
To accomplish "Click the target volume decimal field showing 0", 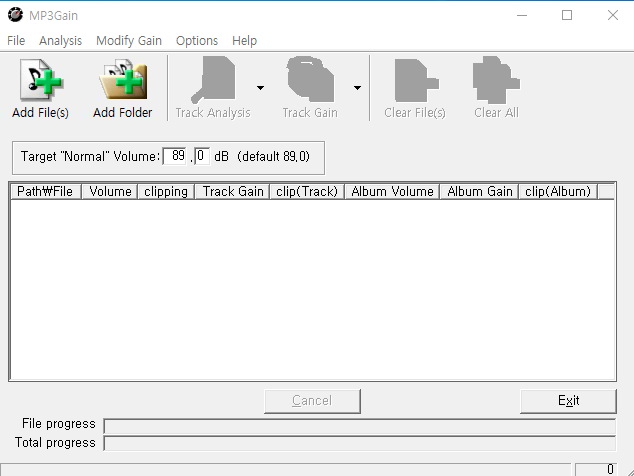I will [x=202, y=156].
